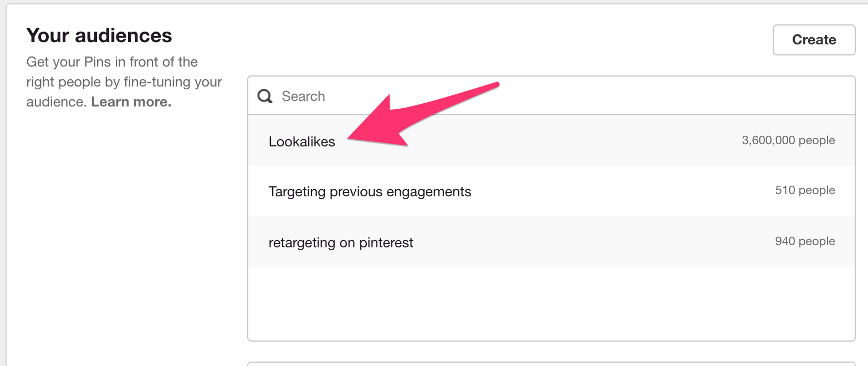Click the search bar placeholder text
The height and width of the screenshot is (366, 868).
[x=303, y=95]
